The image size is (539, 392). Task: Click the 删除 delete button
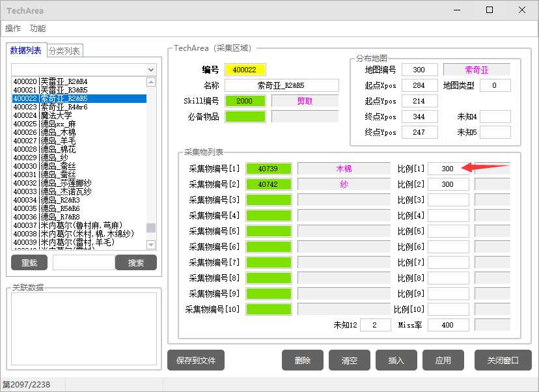point(303,360)
